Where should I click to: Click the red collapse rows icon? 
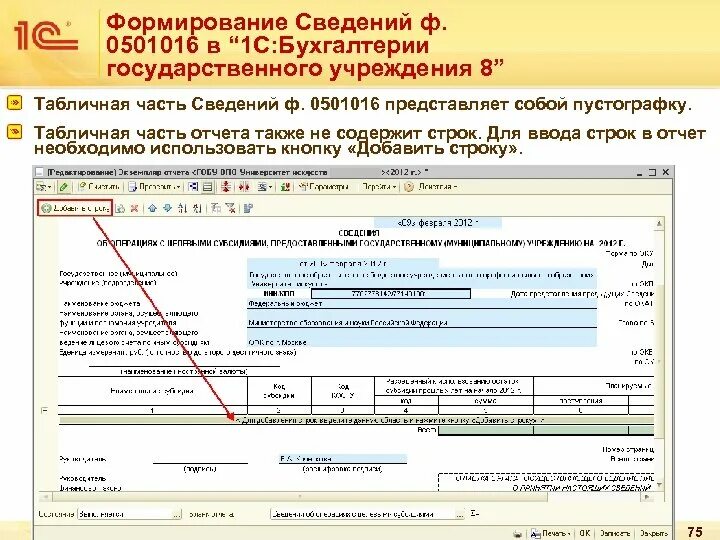click(x=225, y=187)
